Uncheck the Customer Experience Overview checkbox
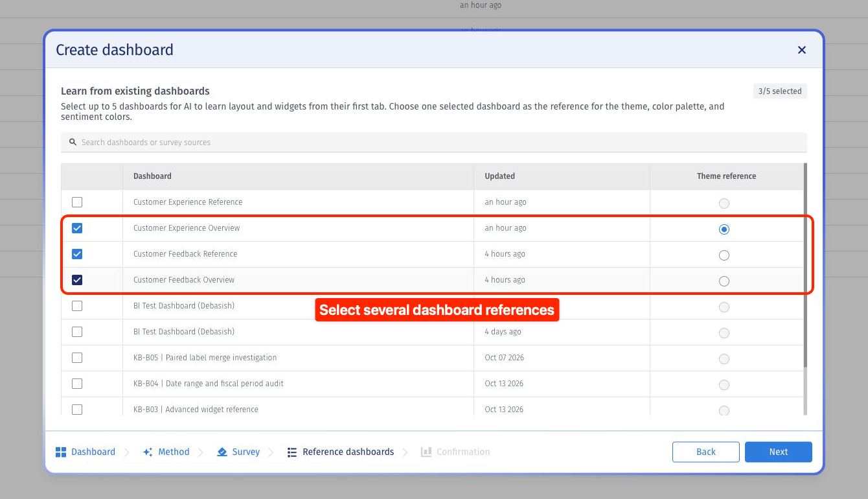868x499 pixels. point(77,228)
